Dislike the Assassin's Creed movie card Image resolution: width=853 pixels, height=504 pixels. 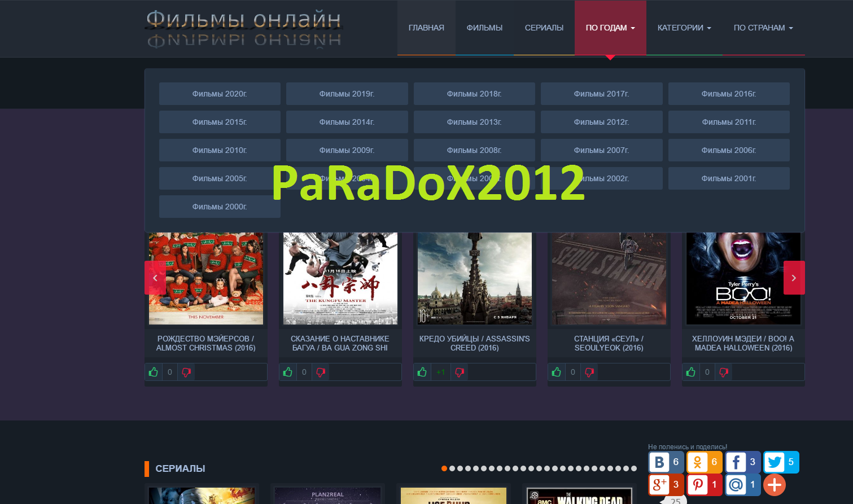(460, 372)
